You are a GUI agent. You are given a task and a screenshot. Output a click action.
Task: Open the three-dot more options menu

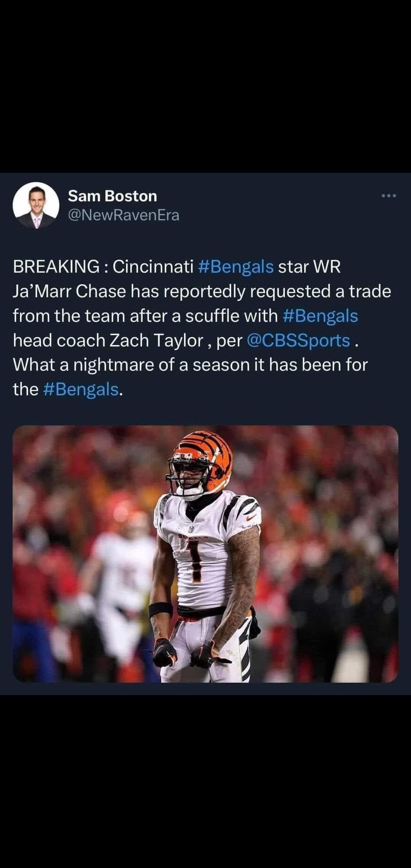click(389, 196)
